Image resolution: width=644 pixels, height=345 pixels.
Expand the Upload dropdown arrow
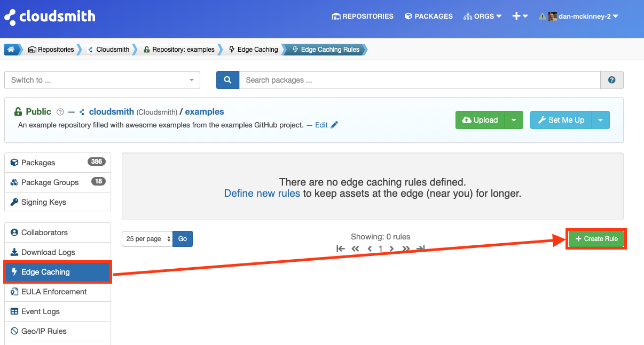[514, 120]
